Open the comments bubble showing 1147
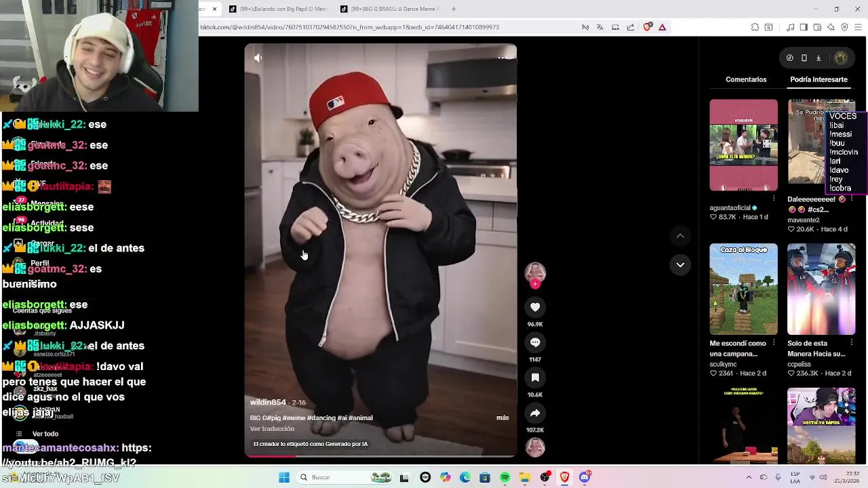Image resolution: width=868 pixels, height=488 pixels. (x=535, y=342)
